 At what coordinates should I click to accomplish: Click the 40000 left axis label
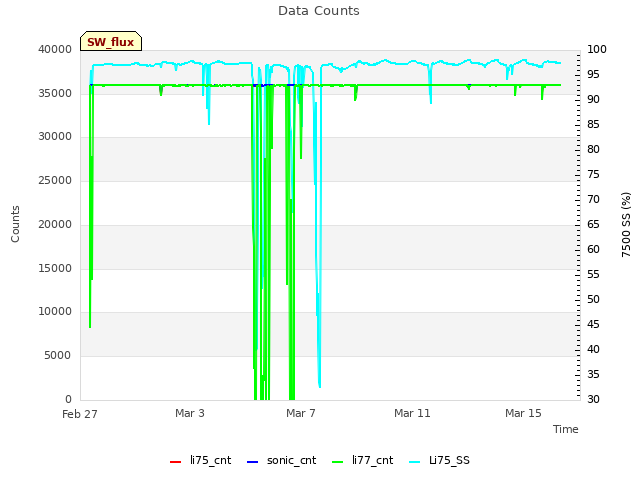55,49
